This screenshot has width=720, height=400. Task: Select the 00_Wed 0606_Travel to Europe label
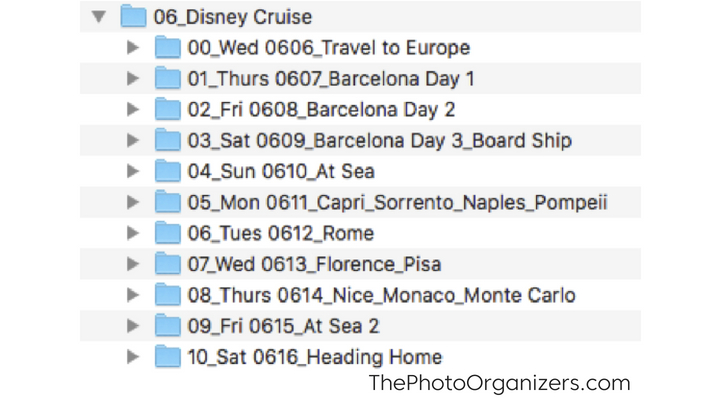pyautogui.click(x=329, y=48)
